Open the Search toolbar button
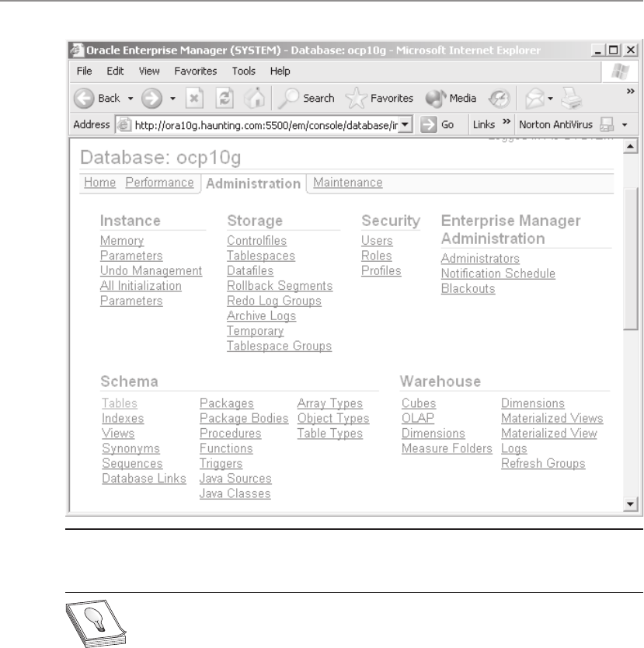The height and width of the screenshot is (648, 644). pyautogui.click(x=306, y=99)
